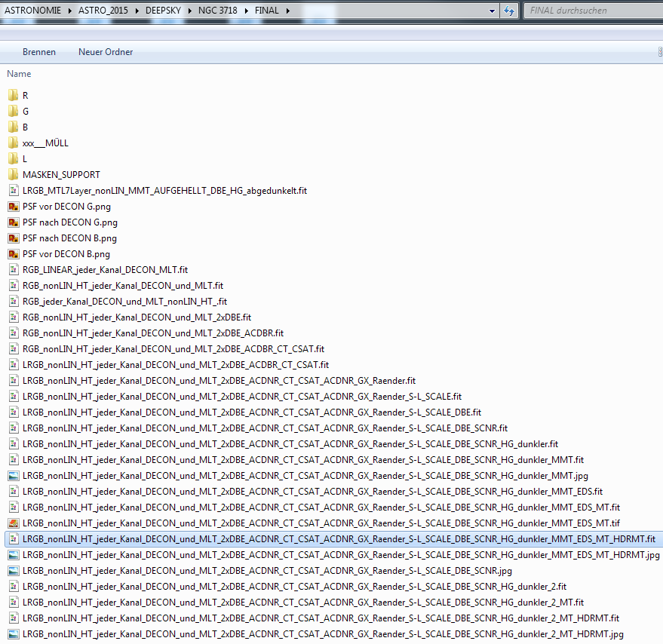Click Neuer Ordner in the toolbar
Viewport: 663px width, 644px height.
[x=106, y=52]
